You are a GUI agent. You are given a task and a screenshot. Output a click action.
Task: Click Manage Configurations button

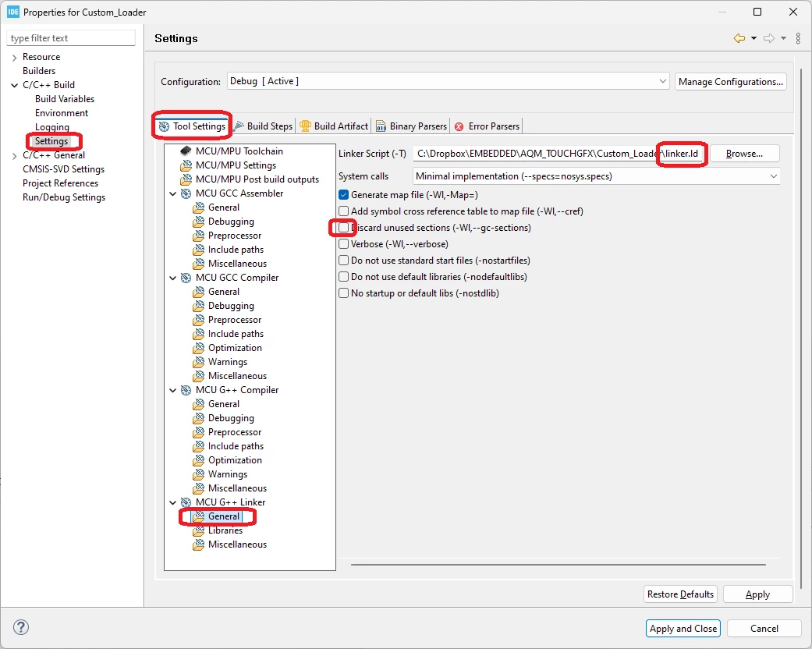tap(730, 81)
